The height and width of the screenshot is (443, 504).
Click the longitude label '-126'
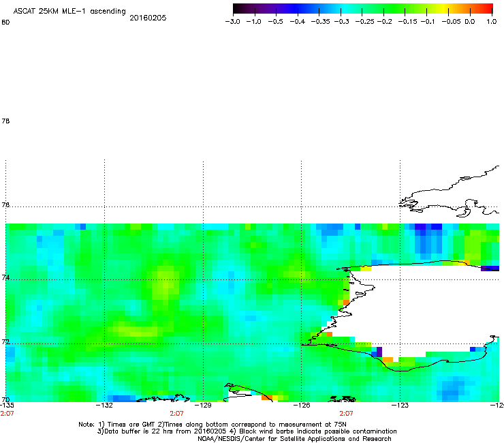coord(302,406)
